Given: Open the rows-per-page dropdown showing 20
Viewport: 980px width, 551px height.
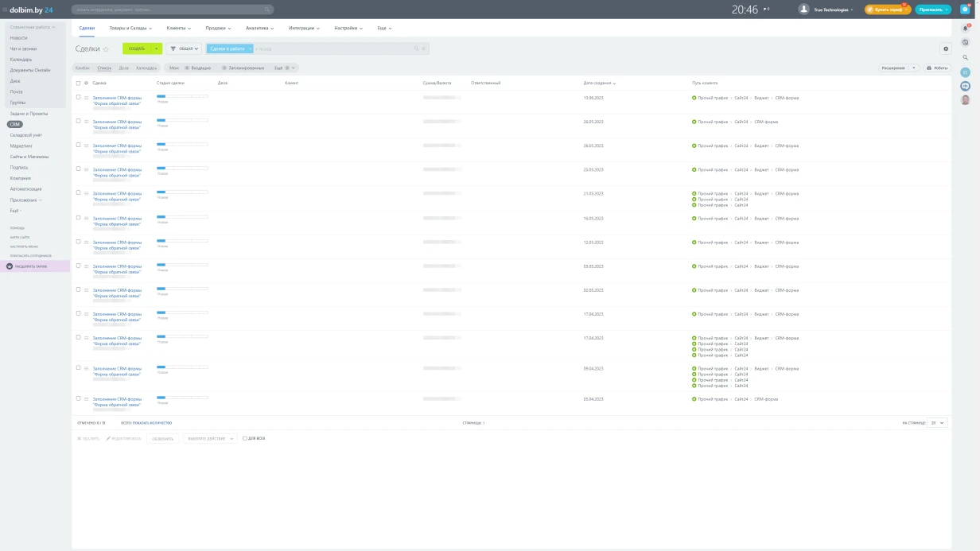Looking at the screenshot, I should click(x=937, y=423).
